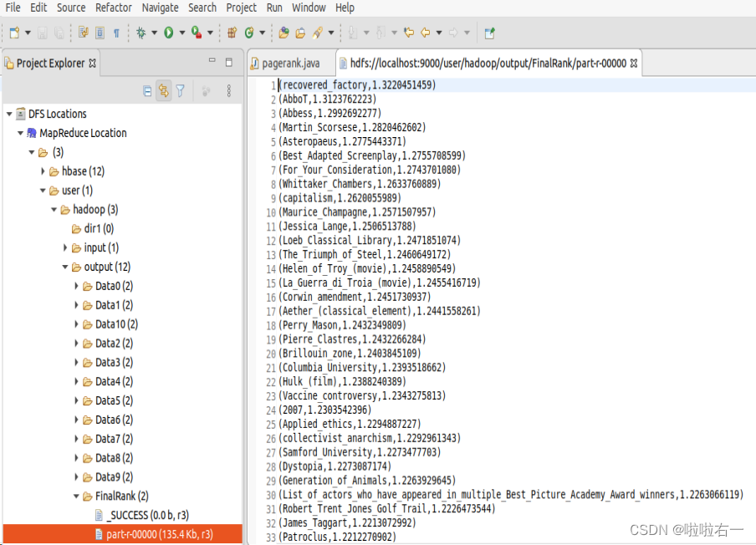The image size is (756, 545).
Task: Click the Search flashlight toolbar icon
Action: coord(317,33)
